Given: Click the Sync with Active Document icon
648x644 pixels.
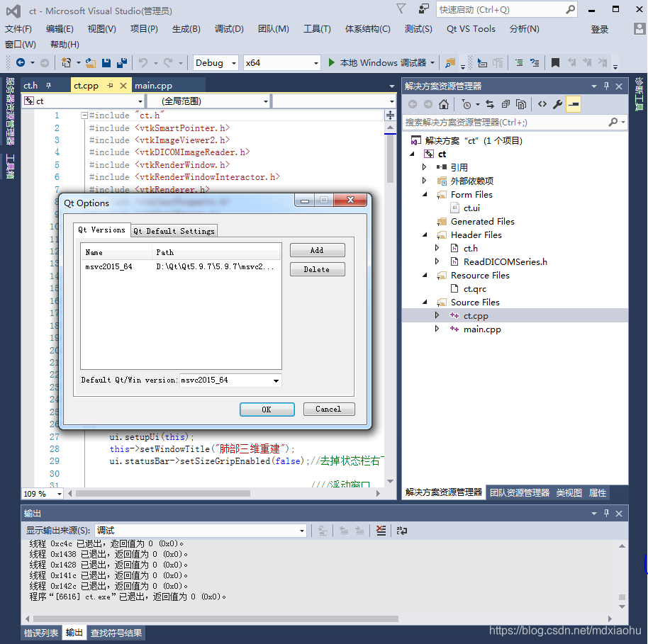Looking at the screenshot, I should [x=490, y=105].
